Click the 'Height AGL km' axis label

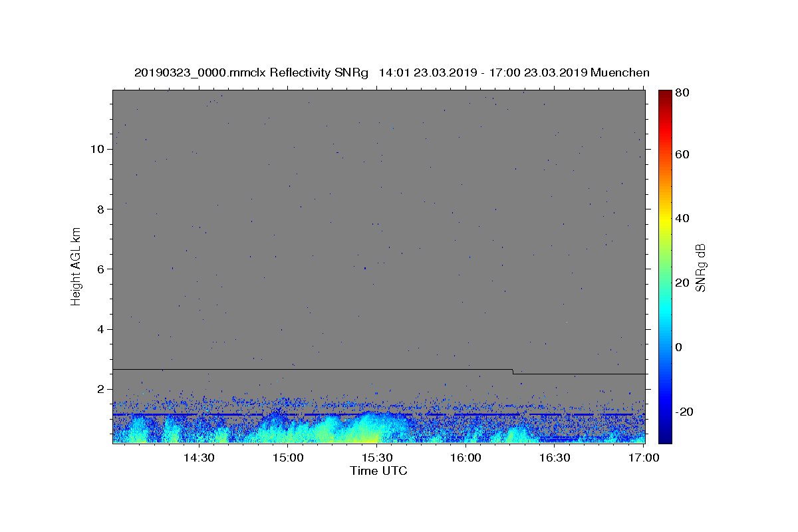click(x=76, y=267)
